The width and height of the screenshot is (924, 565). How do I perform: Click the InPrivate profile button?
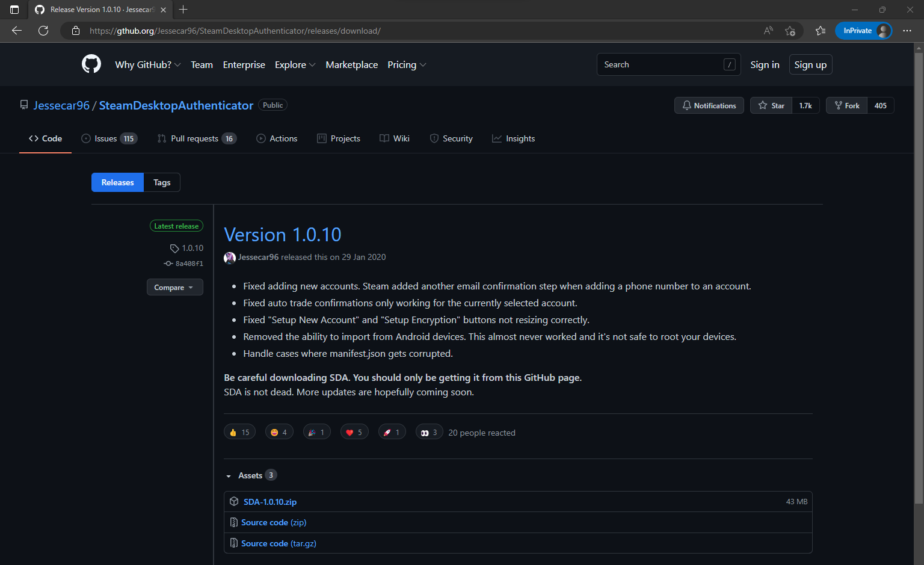click(863, 31)
